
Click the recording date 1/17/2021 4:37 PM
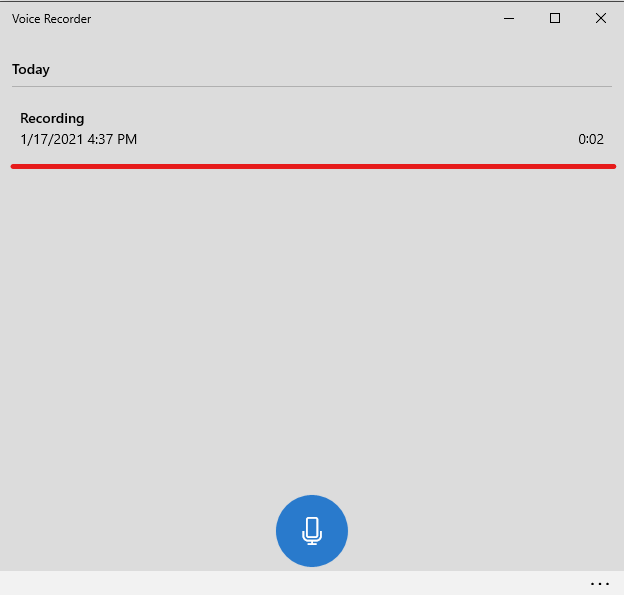(78, 139)
